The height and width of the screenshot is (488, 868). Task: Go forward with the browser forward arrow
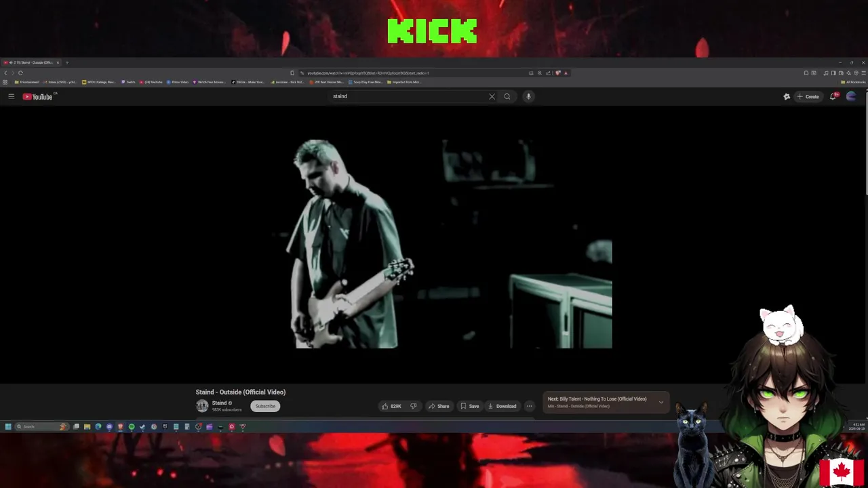pos(13,73)
